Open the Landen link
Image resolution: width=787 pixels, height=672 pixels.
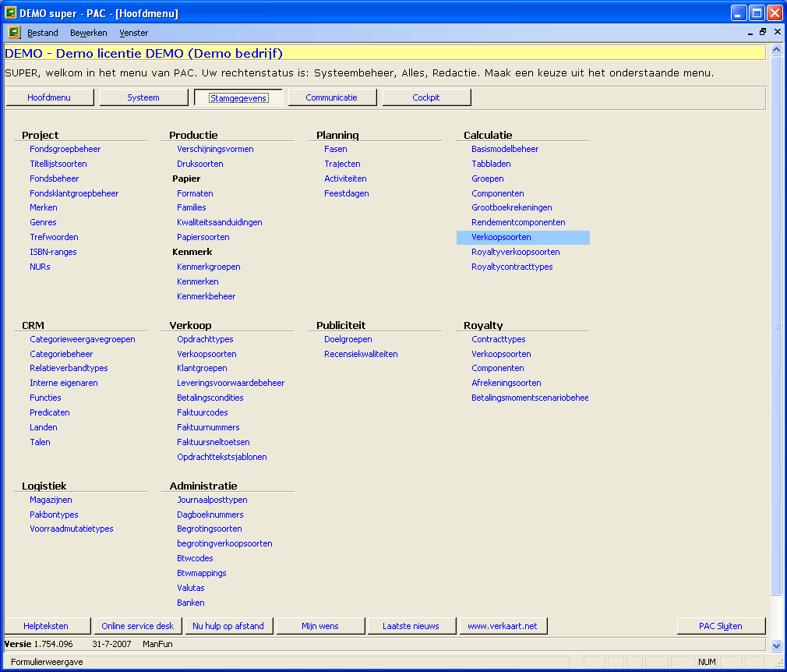click(44, 427)
